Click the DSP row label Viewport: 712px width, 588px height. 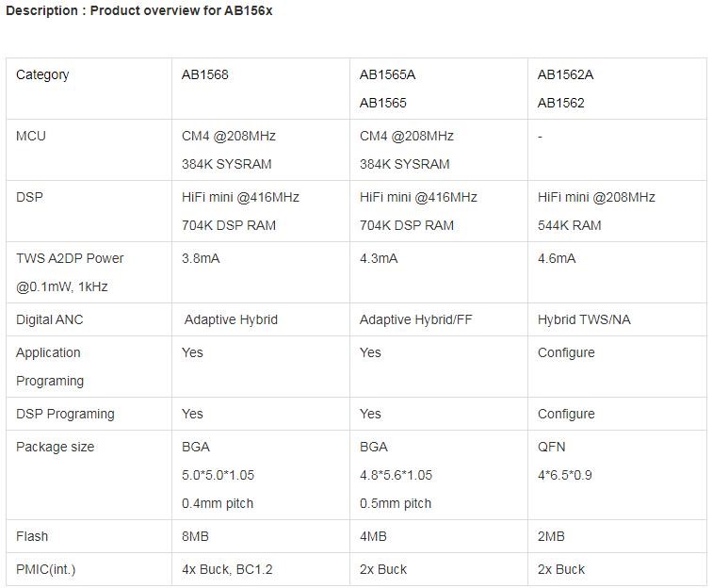coord(29,198)
